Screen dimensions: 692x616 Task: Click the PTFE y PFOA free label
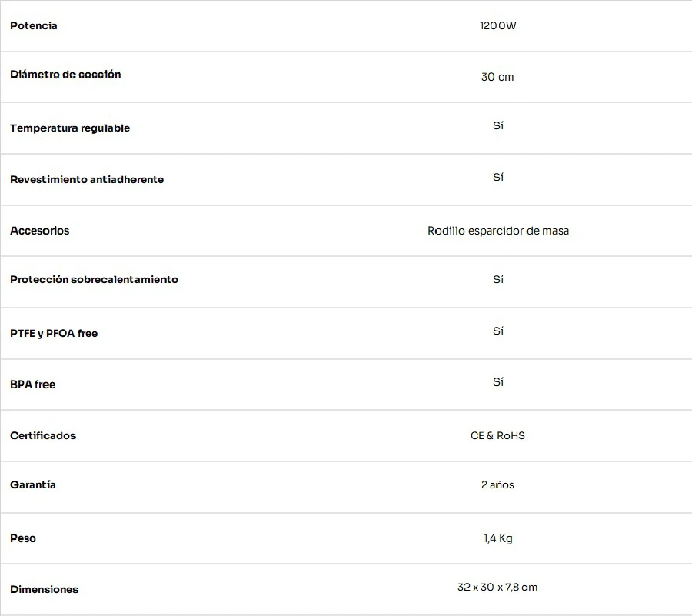(x=54, y=334)
